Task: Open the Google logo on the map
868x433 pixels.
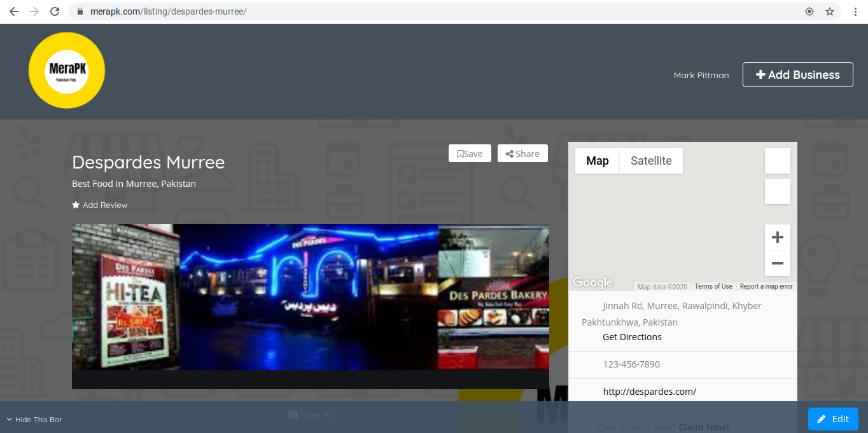Action: point(592,282)
